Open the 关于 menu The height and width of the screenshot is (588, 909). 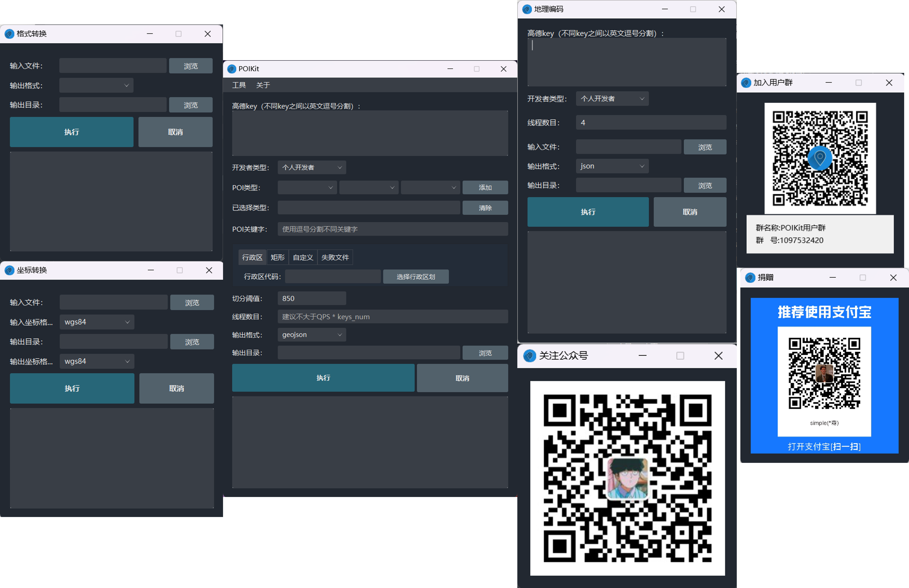tap(263, 85)
